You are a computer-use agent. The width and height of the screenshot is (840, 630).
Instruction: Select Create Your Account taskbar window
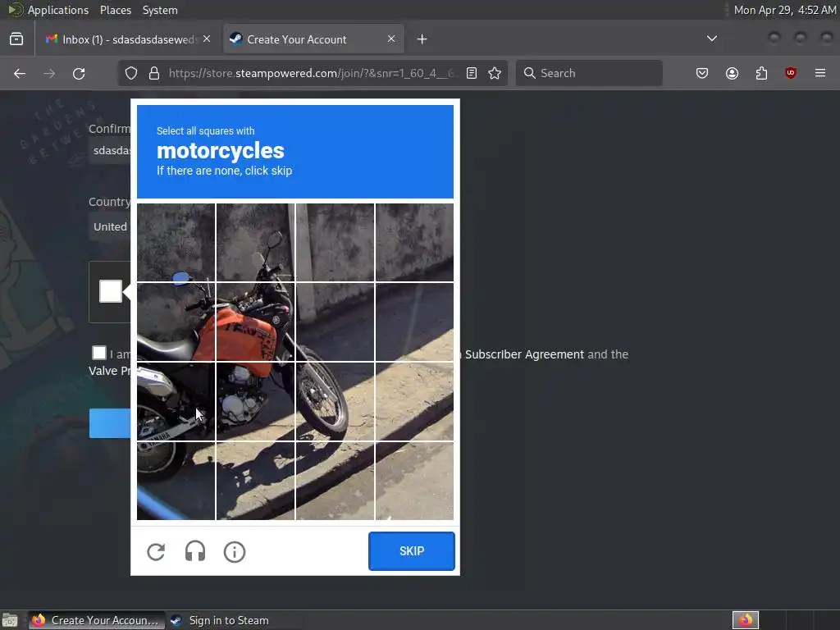point(96,620)
